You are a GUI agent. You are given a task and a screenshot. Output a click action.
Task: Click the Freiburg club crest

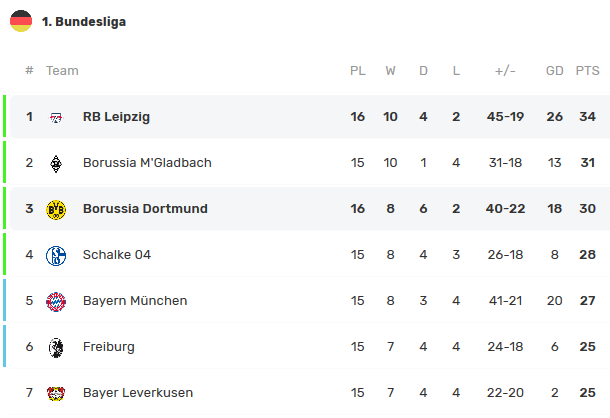pyautogui.click(x=56, y=347)
